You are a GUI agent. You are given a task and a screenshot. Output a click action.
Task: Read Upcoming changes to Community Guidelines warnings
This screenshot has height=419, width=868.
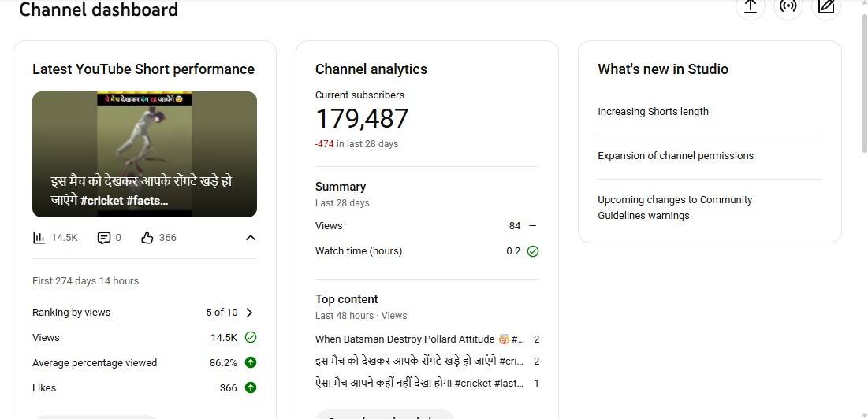click(x=675, y=208)
